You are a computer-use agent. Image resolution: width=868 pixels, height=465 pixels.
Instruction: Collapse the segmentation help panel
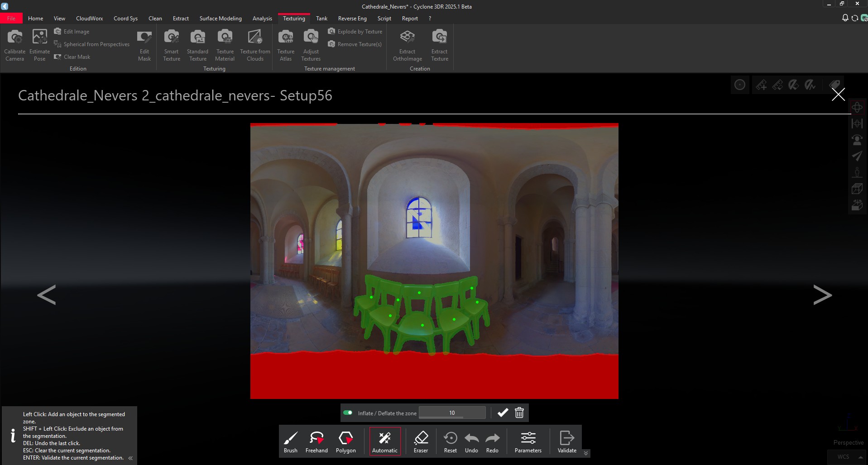click(130, 458)
